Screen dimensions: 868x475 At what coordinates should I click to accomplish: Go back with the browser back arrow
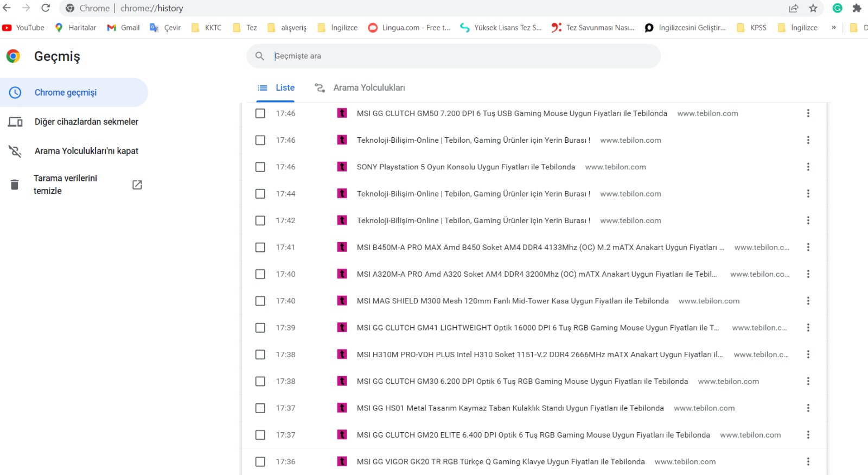pos(7,8)
